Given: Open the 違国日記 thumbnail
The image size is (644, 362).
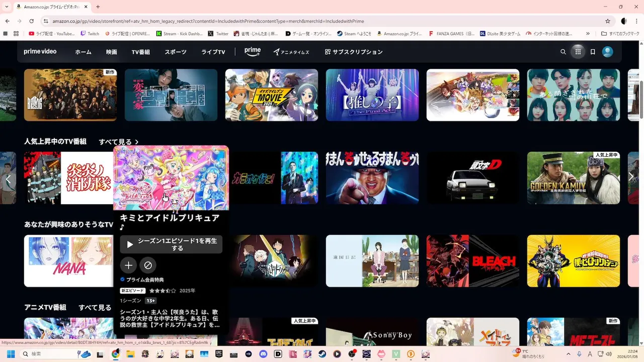Looking at the screenshot, I should click(x=372, y=261).
